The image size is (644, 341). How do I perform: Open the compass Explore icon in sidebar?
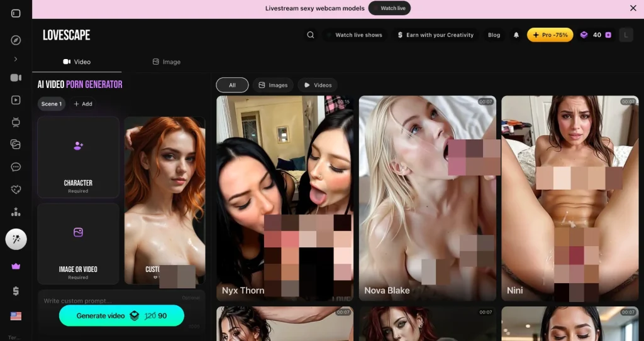pyautogui.click(x=16, y=40)
